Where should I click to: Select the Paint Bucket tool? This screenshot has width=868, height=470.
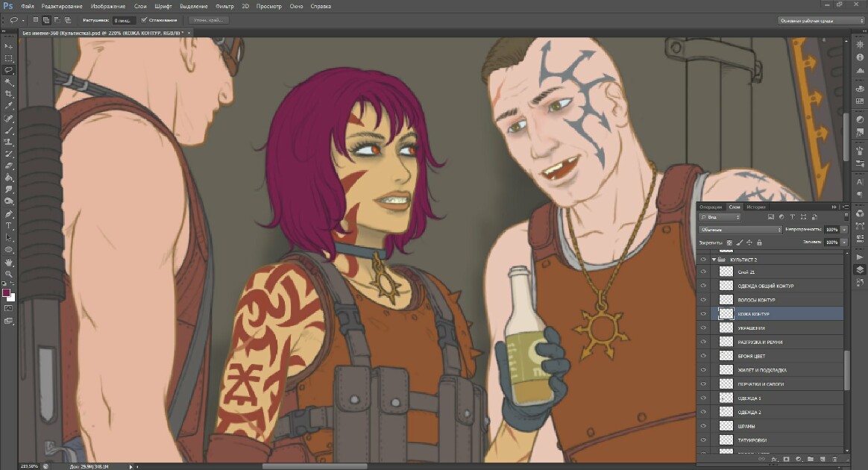click(8, 178)
